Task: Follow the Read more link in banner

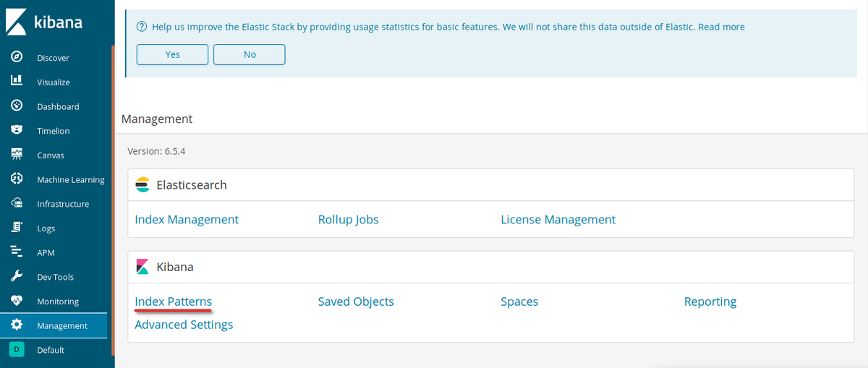Action: pyautogui.click(x=721, y=27)
